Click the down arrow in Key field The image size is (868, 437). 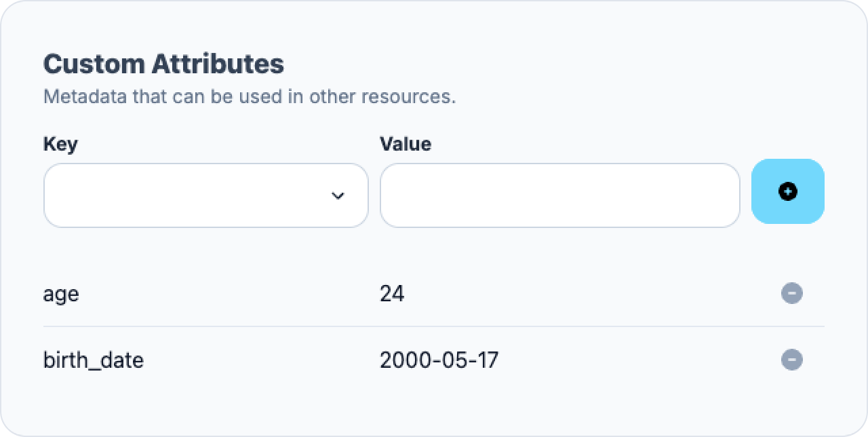pos(338,196)
